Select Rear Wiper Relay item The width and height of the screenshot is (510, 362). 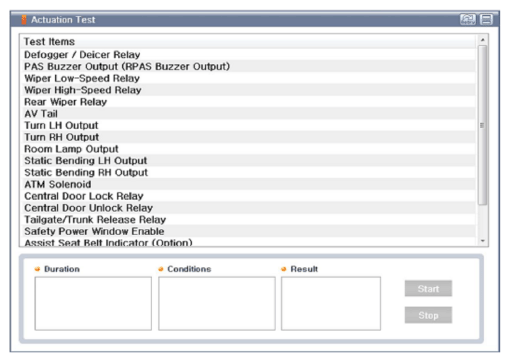248,102
